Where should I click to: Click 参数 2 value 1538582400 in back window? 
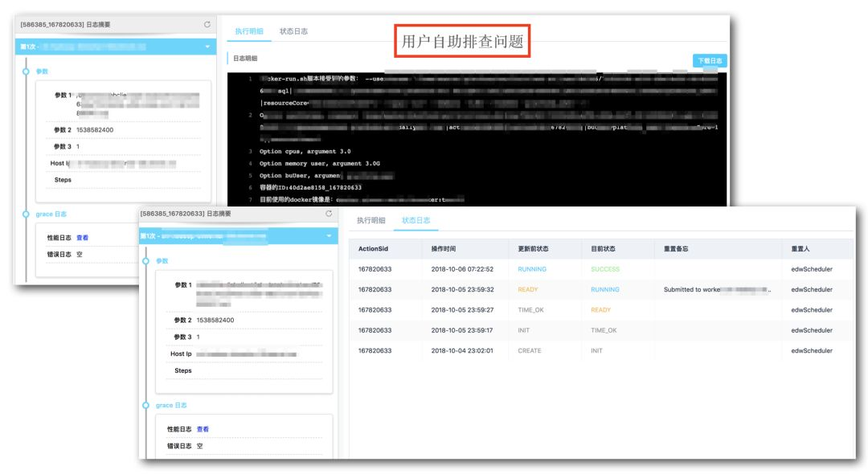[95, 130]
